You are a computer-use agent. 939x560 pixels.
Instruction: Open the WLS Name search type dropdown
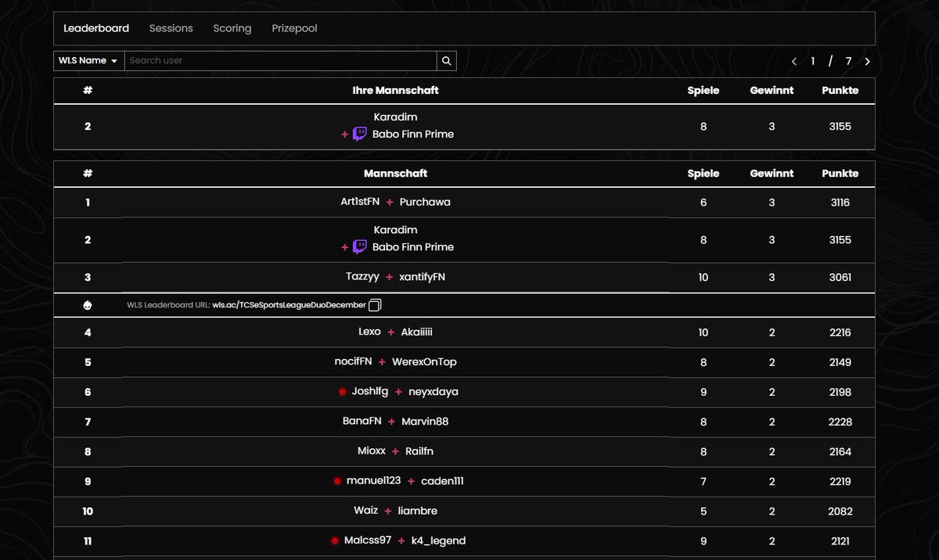[x=88, y=60]
